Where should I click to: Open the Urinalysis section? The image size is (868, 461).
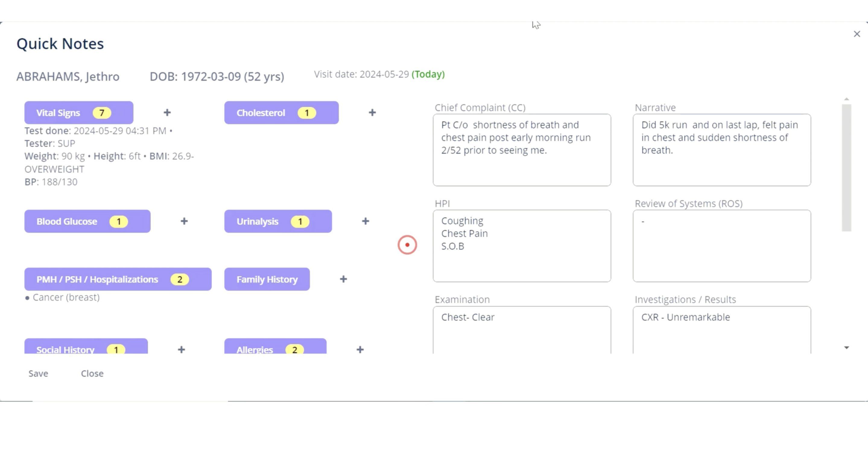278,221
